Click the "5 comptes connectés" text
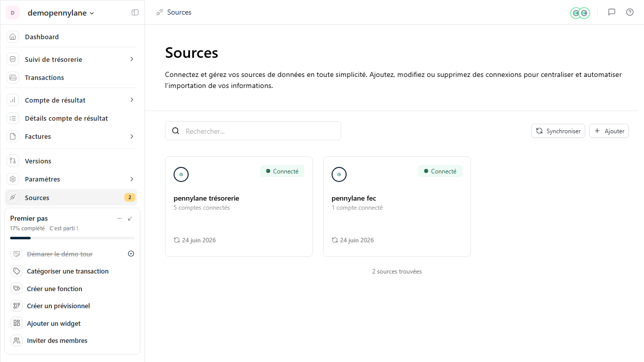 tap(202, 208)
